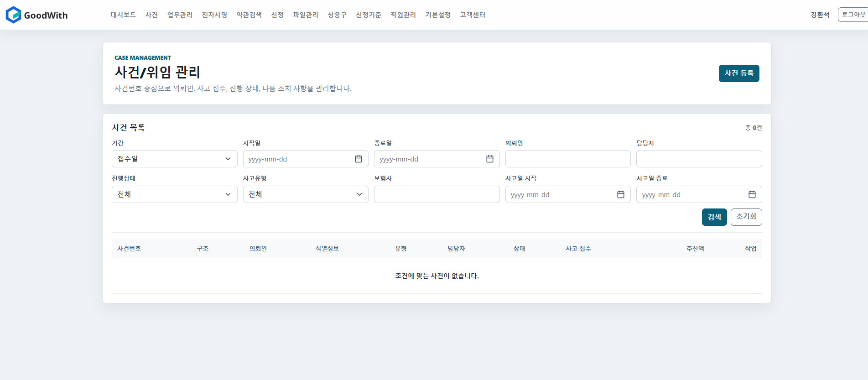Open the 약관검색 menu
Viewport: 868px width, 380px height.
249,15
